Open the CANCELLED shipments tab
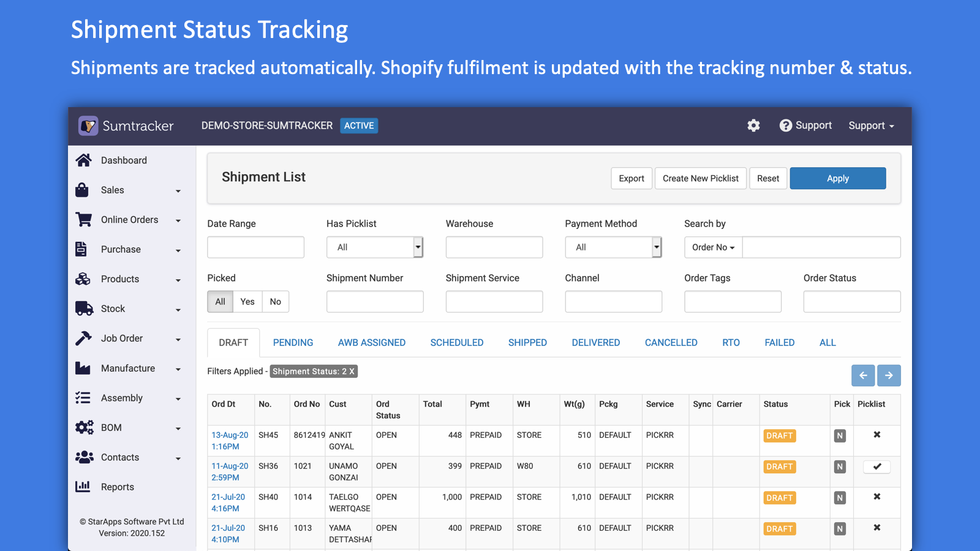The height and width of the screenshot is (551, 980). [671, 342]
